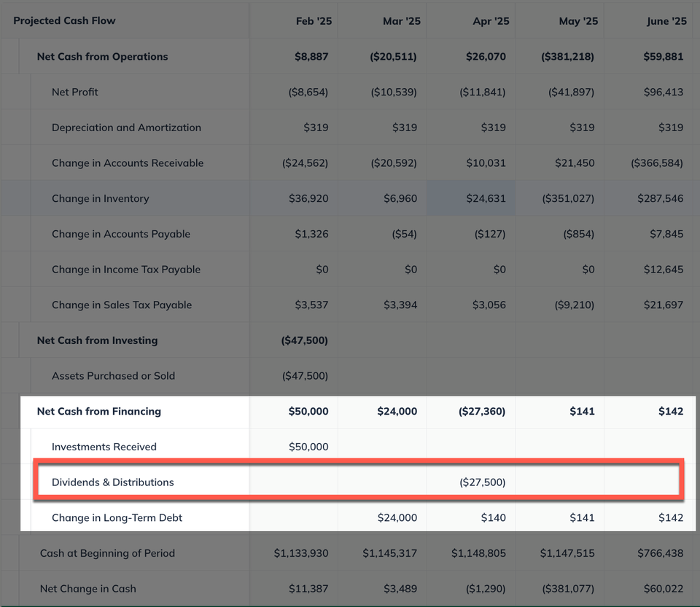This screenshot has height=607, width=700.
Task: Select the Change in Long-Term Debt label
Action: (117, 518)
